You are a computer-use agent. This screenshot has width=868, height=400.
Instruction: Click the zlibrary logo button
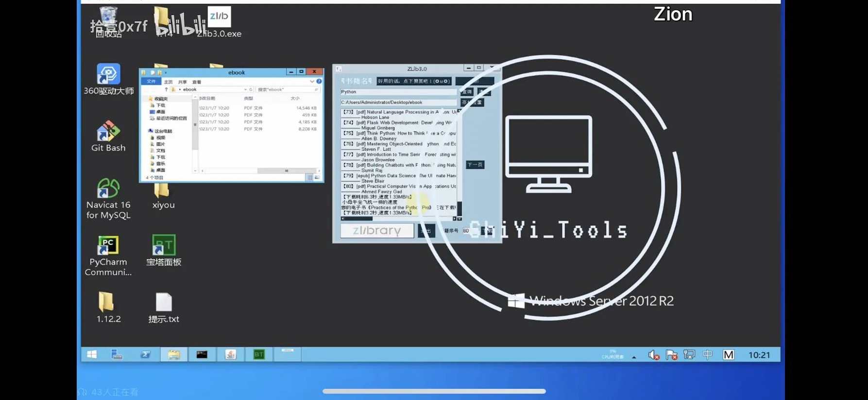click(377, 230)
